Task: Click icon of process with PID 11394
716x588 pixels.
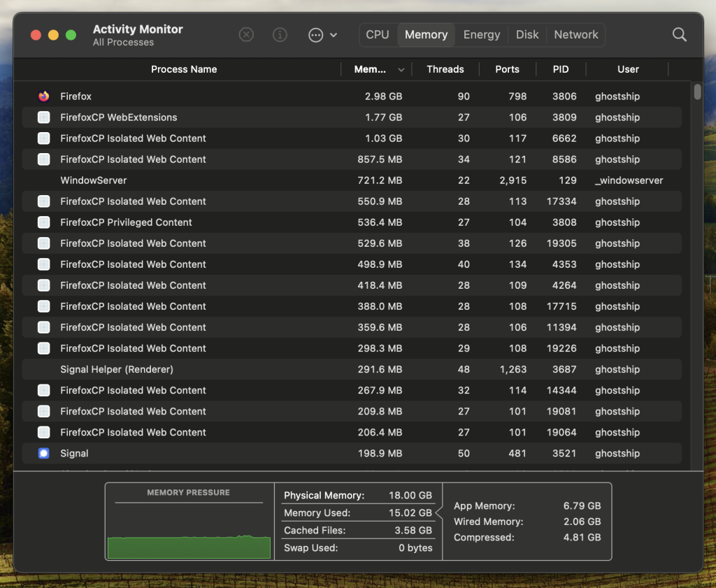Action: pyautogui.click(x=44, y=327)
